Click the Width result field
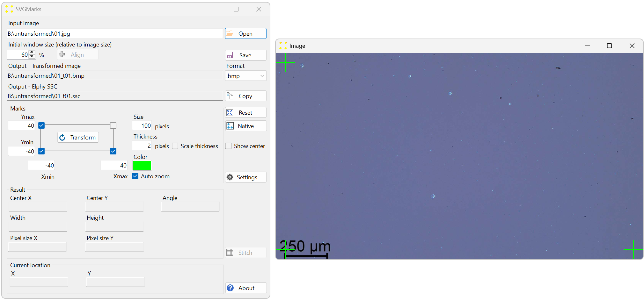Viewport: 644px width, 299px height. click(x=38, y=227)
